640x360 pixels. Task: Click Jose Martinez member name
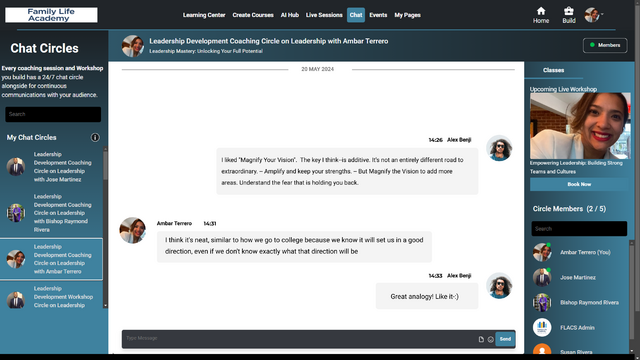tap(578, 278)
